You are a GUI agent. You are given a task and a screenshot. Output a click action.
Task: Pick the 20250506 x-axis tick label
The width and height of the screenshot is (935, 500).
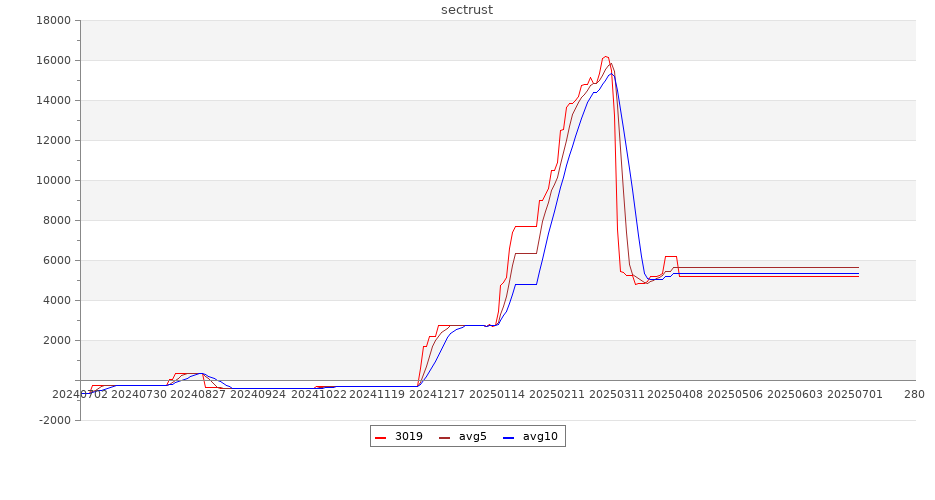(x=735, y=394)
